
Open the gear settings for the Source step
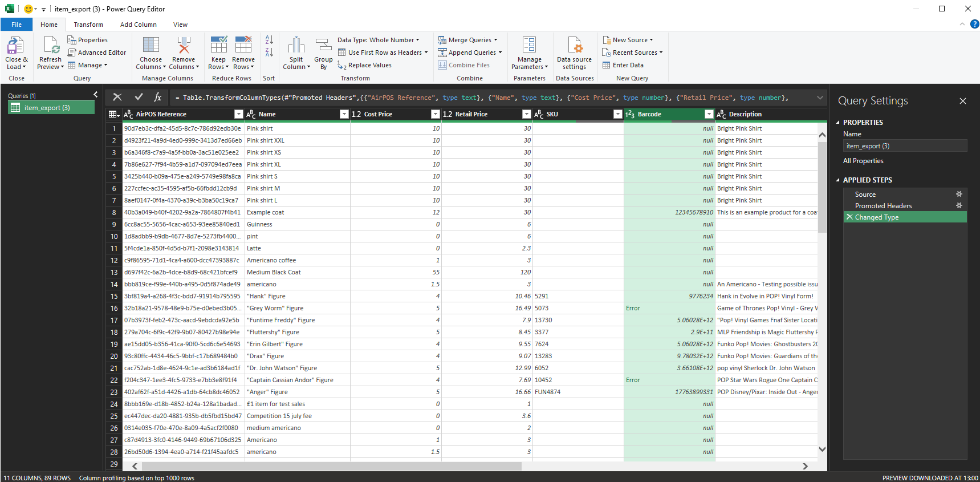click(x=959, y=194)
